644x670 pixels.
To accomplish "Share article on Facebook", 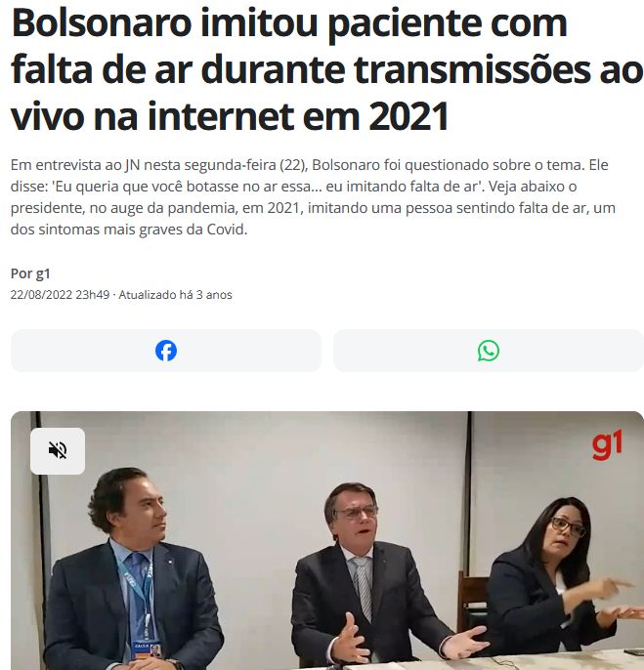I will (166, 351).
